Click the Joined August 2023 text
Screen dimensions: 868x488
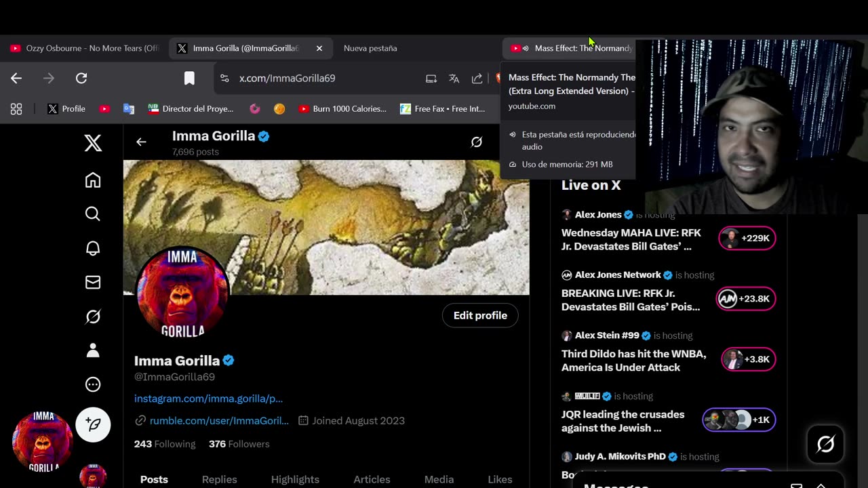tap(358, 420)
